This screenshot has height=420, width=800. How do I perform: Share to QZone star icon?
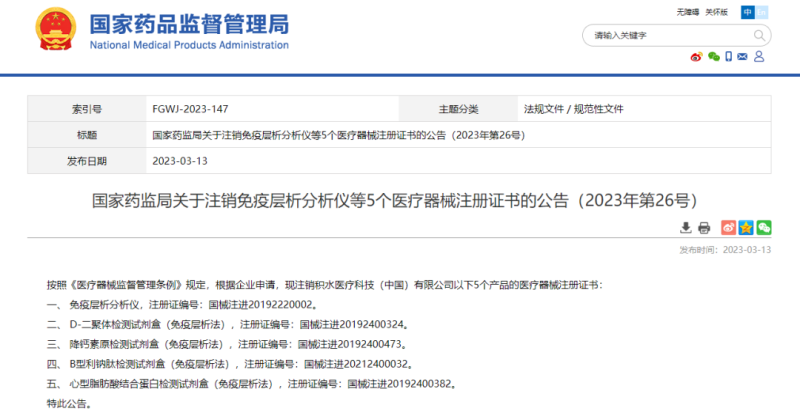746,228
